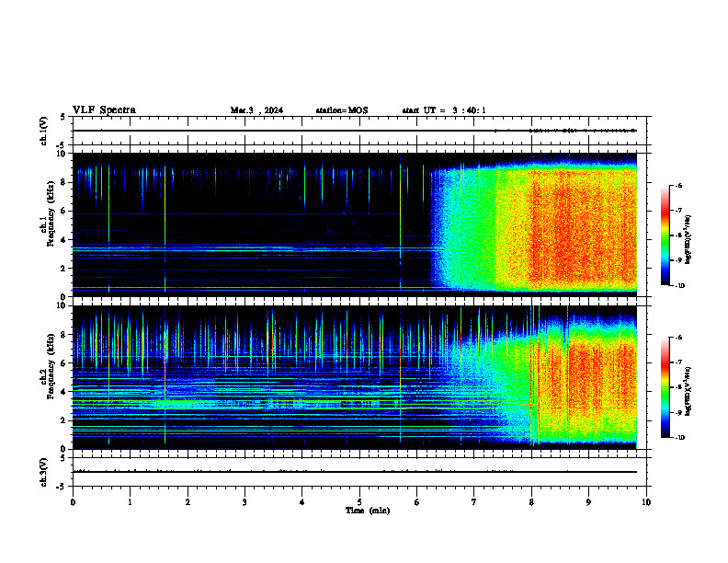Click the ch.2 frequency tick label "6"
The width and height of the screenshot is (728, 563).
point(64,363)
